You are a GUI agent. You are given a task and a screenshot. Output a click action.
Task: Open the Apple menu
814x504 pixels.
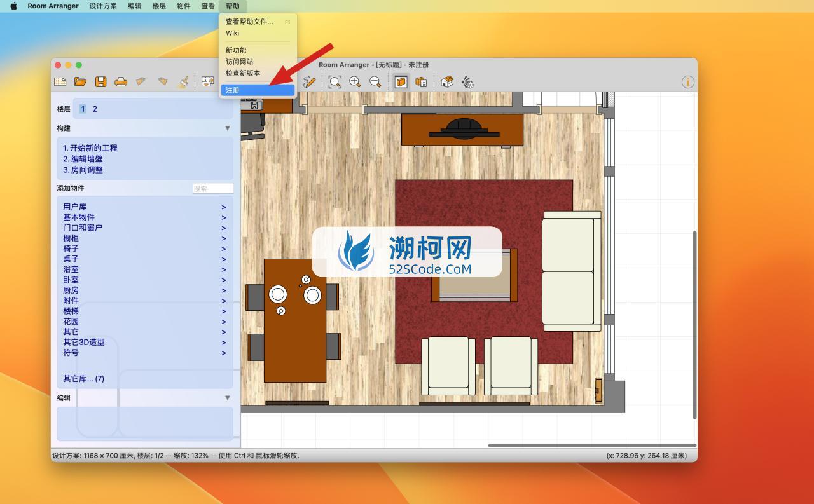13,6
